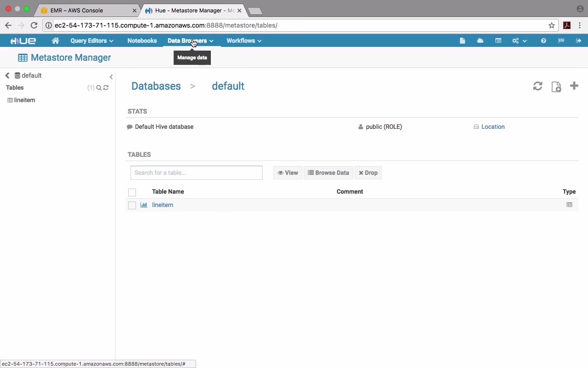Open the File Browser document icon
This screenshot has height=368, width=588.
click(x=463, y=41)
